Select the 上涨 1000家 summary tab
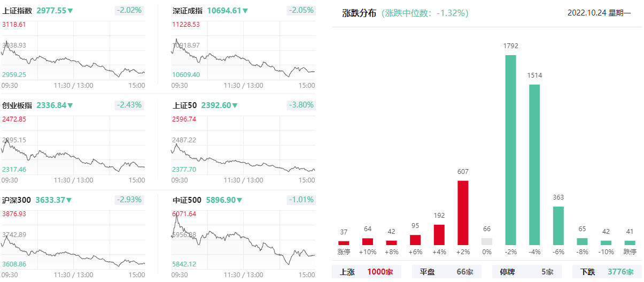 tap(367, 272)
